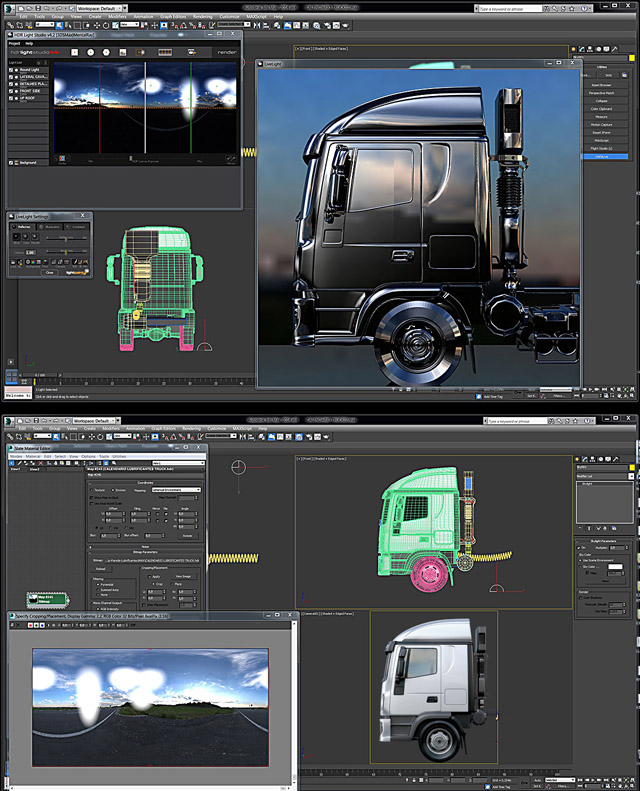Click the blue channel icon in Specify Cropping window
Viewport: 640px width, 791px height.
tap(42, 625)
